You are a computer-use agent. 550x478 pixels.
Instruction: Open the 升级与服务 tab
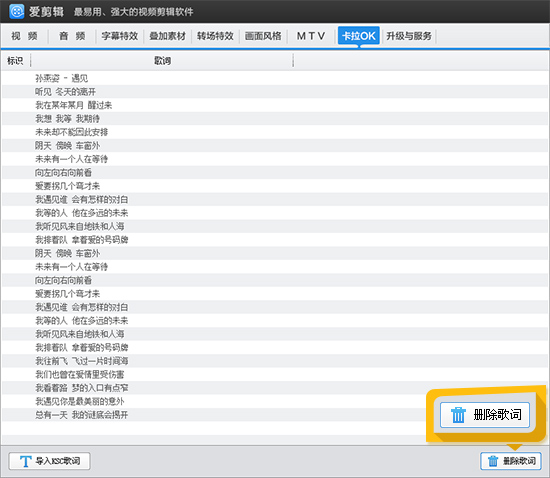click(409, 36)
